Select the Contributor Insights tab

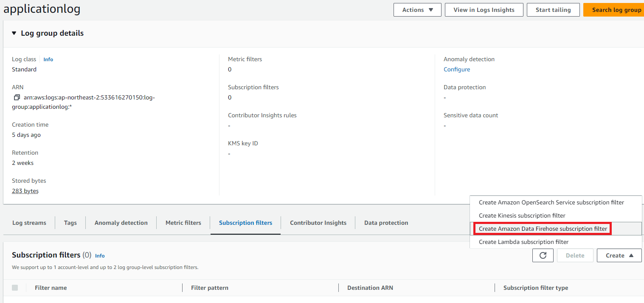318,223
